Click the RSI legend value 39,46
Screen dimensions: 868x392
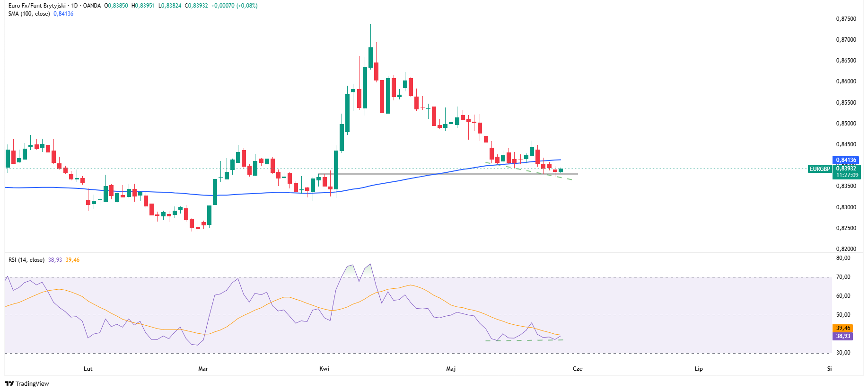click(72, 260)
